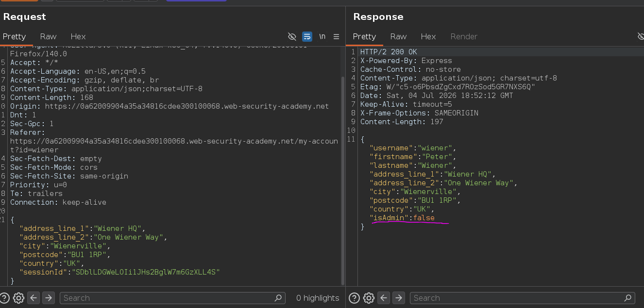Switch Response view to Hex tab
The height and width of the screenshot is (308, 644).
click(428, 36)
